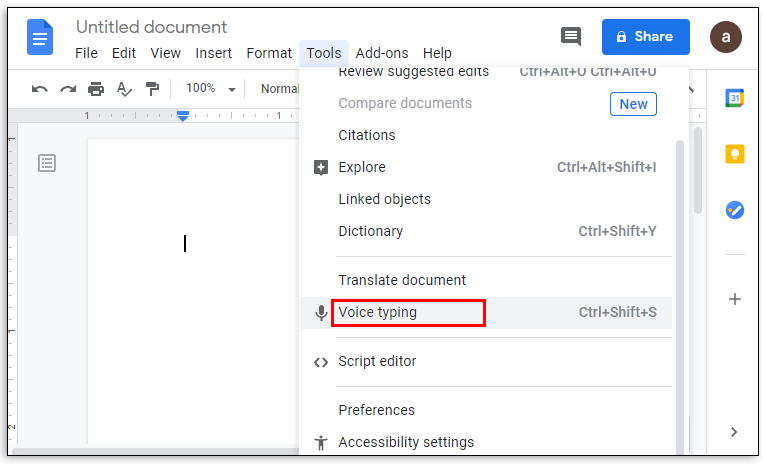Open the Normal text style dropdown
This screenshot has height=464, width=767.
click(x=279, y=89)
